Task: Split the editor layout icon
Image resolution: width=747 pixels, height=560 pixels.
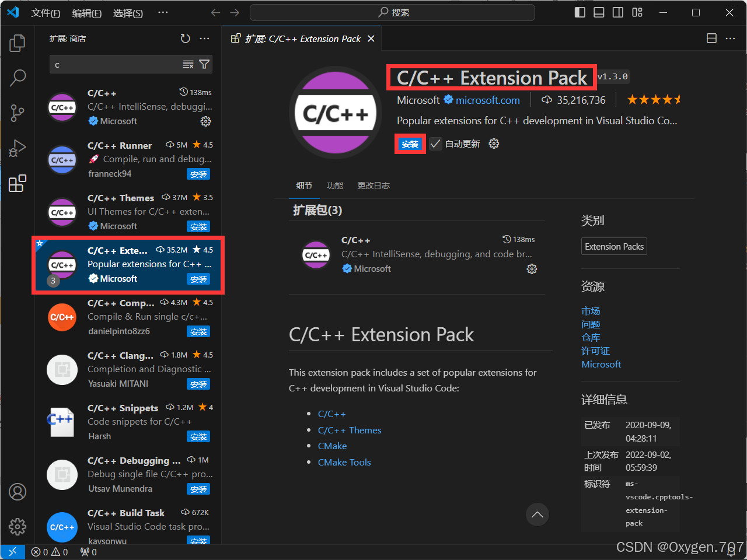Action: click(711, 38)
